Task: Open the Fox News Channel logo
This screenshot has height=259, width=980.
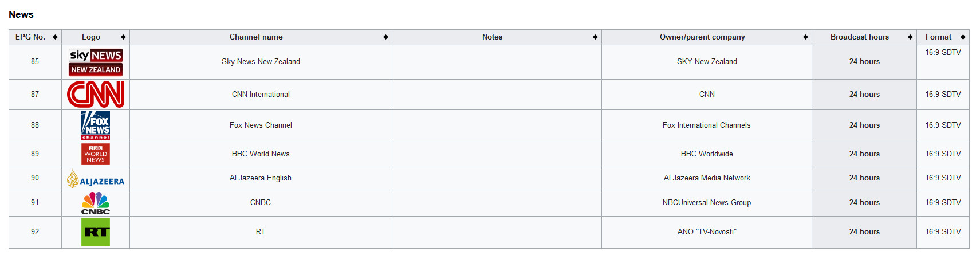Action: [96, 125]
